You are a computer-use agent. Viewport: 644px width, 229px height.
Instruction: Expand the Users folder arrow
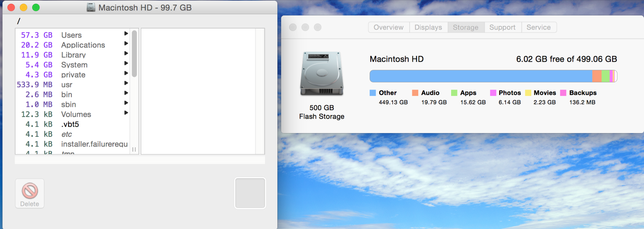click(x=126, y=34)
